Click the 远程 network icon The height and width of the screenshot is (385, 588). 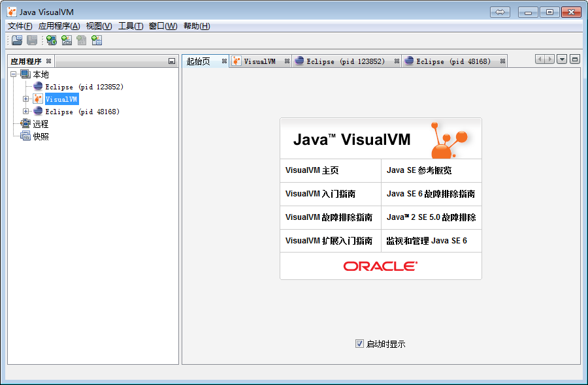[25, 123]
